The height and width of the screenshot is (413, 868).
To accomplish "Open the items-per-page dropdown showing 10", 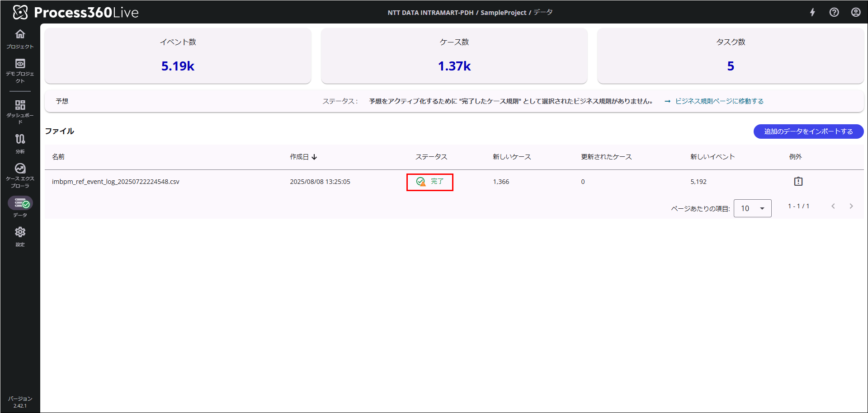I will [752, 208].
